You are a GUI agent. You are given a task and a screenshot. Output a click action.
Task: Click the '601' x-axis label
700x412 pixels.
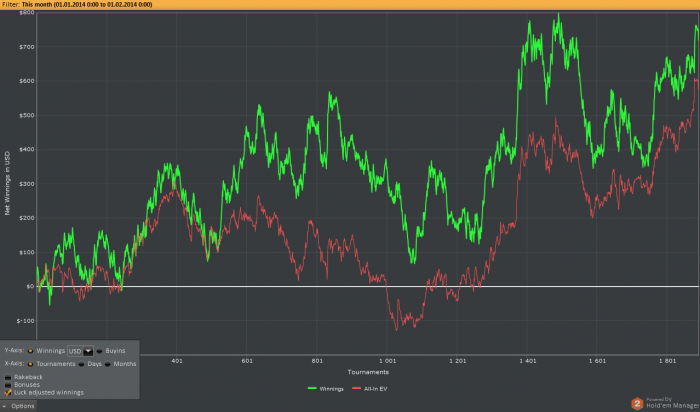tap(247, 361)
